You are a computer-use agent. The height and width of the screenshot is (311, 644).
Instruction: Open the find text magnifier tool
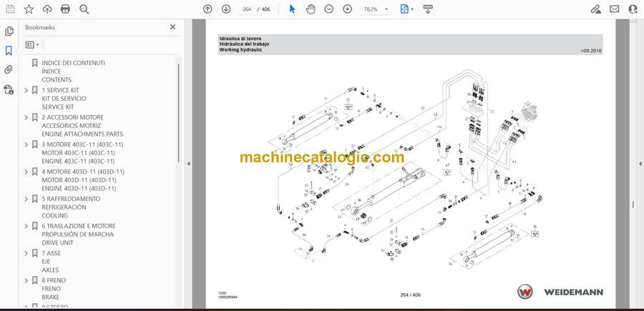click(84, 9)
